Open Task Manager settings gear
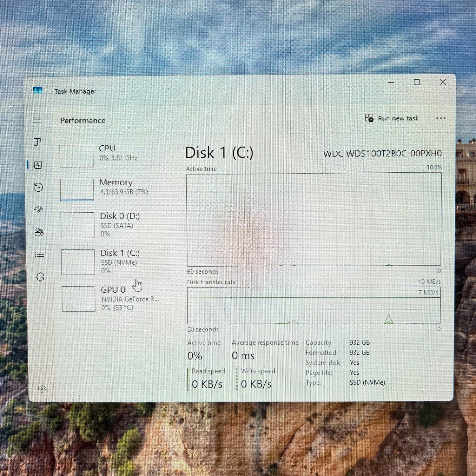This screenshot has width=476, height=476. [x=42, y=388]
